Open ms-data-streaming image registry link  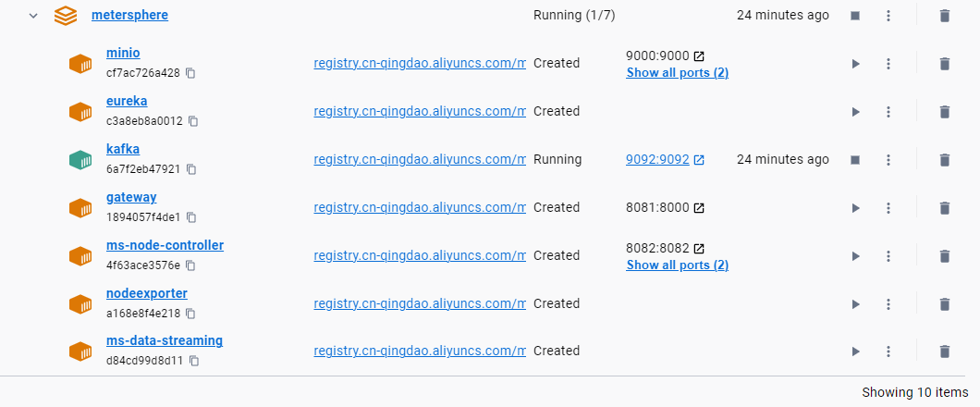click(420, 351)
